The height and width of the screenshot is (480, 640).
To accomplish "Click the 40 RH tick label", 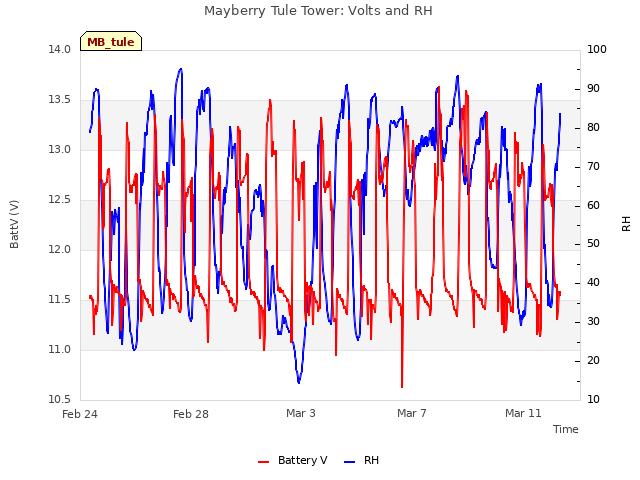I will click(x=593, y=282).
